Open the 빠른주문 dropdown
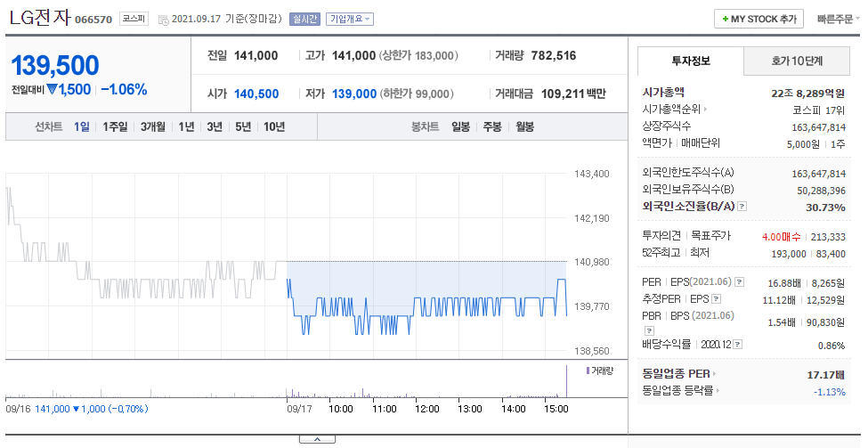The width and height of the screenshot is (868, 448). coord(839,19)
